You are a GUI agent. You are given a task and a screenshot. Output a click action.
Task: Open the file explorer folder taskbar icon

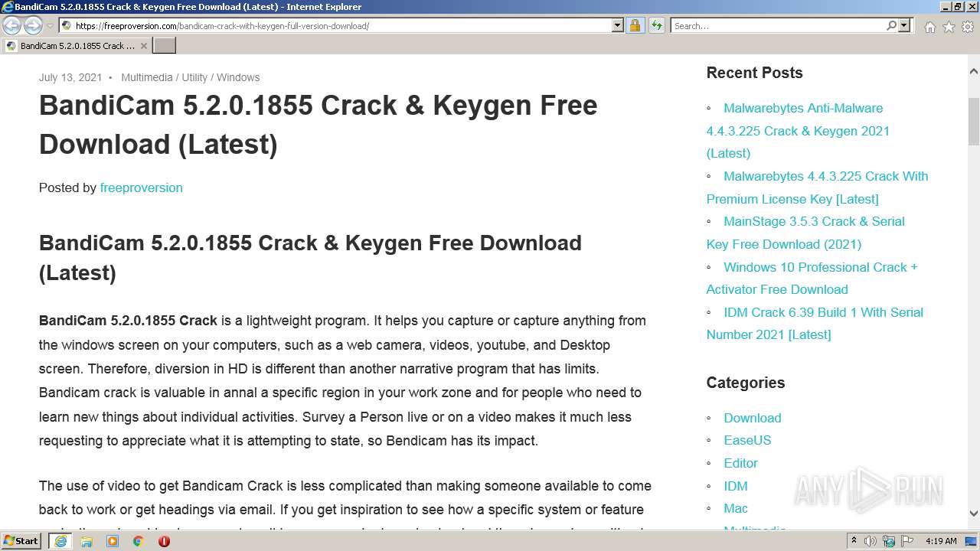pyautogui.click(x=87, y=541)
